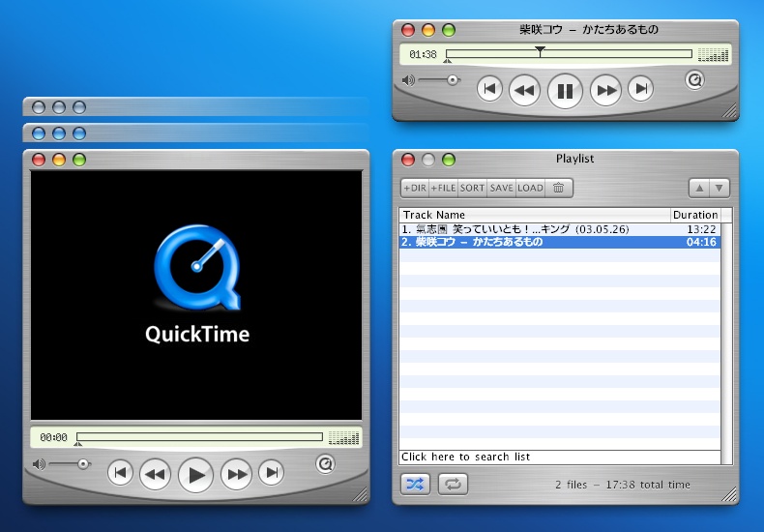Click '2 files – 17:38 total time' status
The height and width of the screenshot is (532, 764).
pos(622,485)
